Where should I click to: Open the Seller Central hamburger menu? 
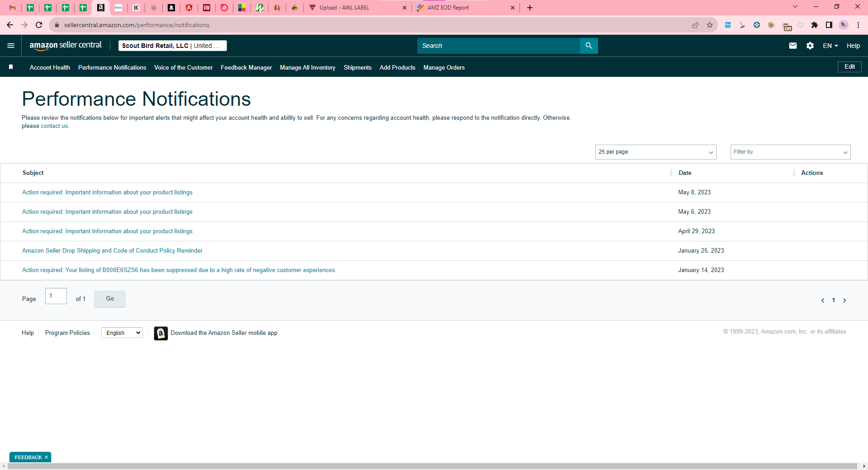[x=11, y=46]
